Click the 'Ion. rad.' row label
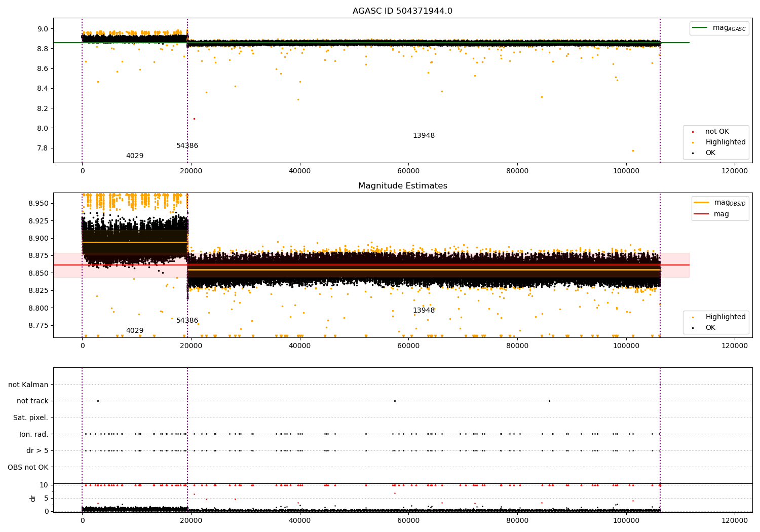 [34, 435]
